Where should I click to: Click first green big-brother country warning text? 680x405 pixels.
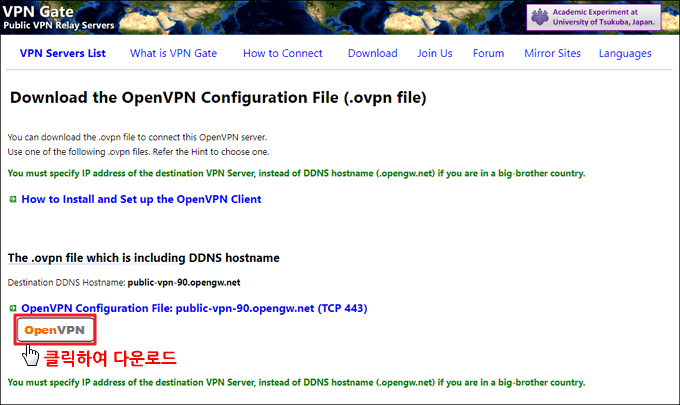[296, 173]
